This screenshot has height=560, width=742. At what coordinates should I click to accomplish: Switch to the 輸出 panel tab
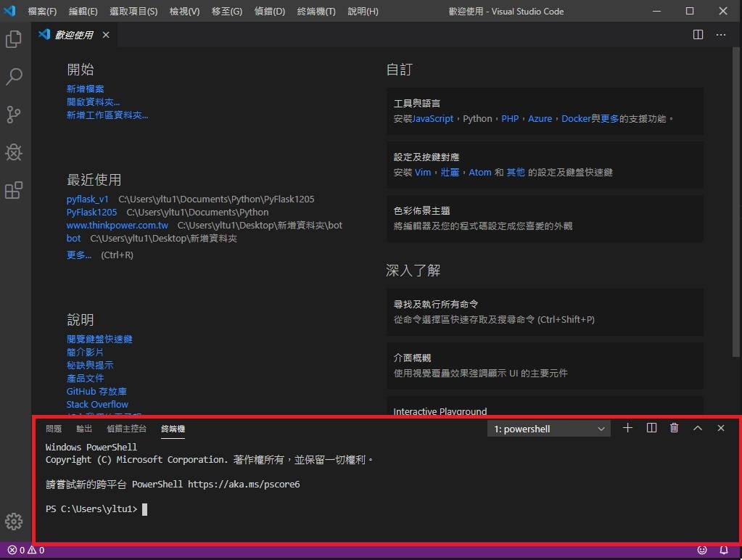tap(83, 429)
